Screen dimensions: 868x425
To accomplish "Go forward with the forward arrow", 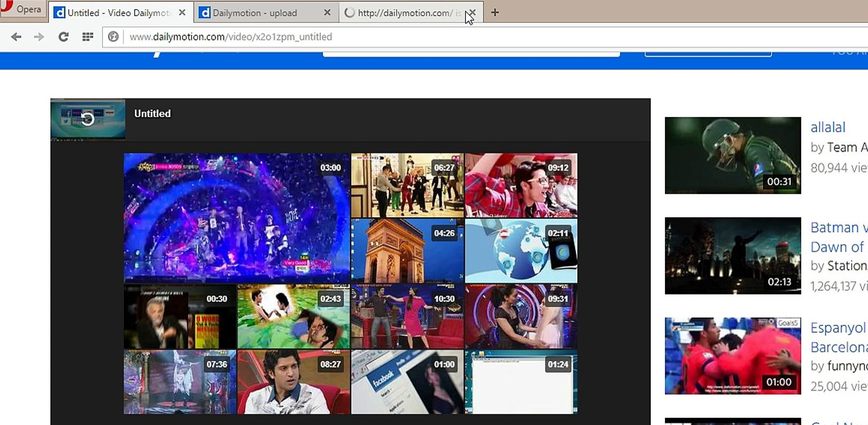I will (39, 37).
